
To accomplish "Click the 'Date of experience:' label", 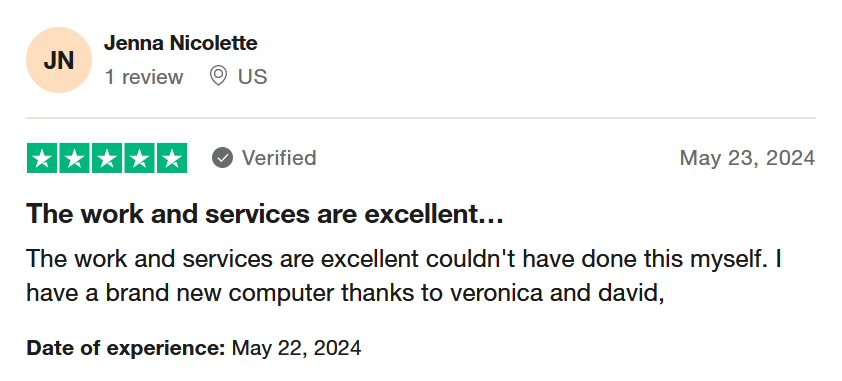I will 126,348.
